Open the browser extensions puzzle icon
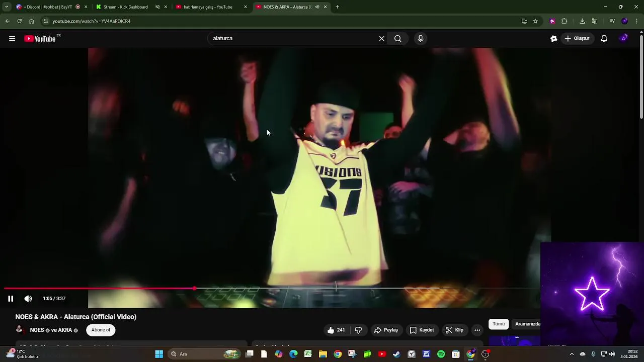The image size is (644, 362). (564, 21)
